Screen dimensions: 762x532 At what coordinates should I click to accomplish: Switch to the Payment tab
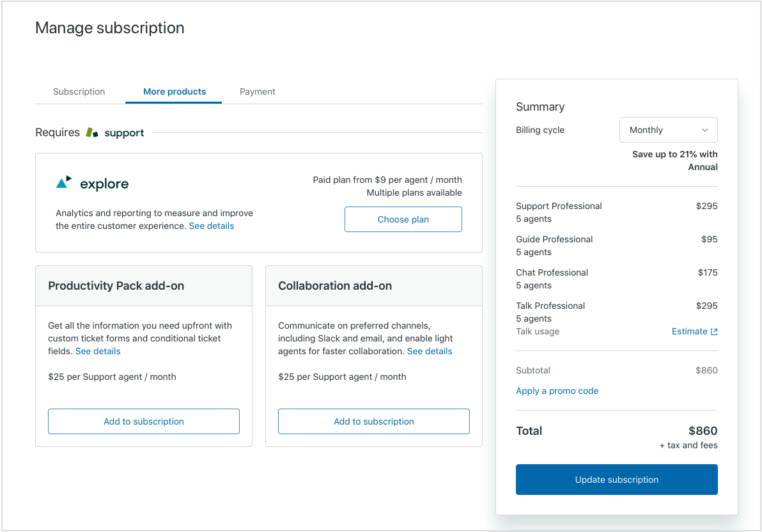point(257,91)
